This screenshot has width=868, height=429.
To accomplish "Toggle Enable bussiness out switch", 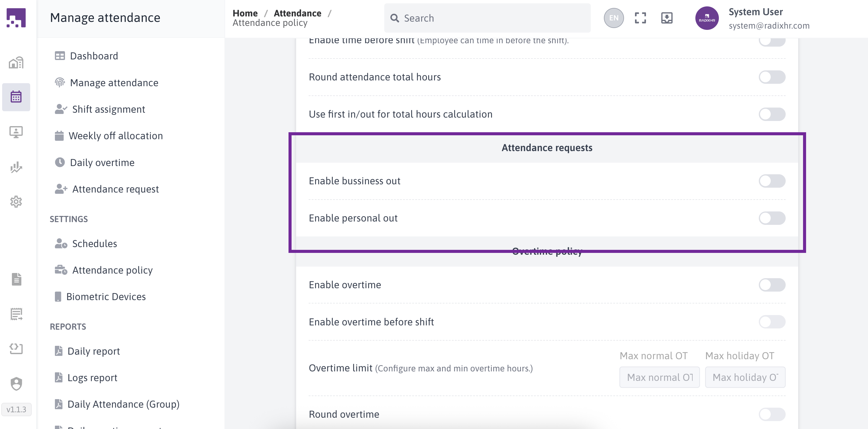I will pos(772,181).
